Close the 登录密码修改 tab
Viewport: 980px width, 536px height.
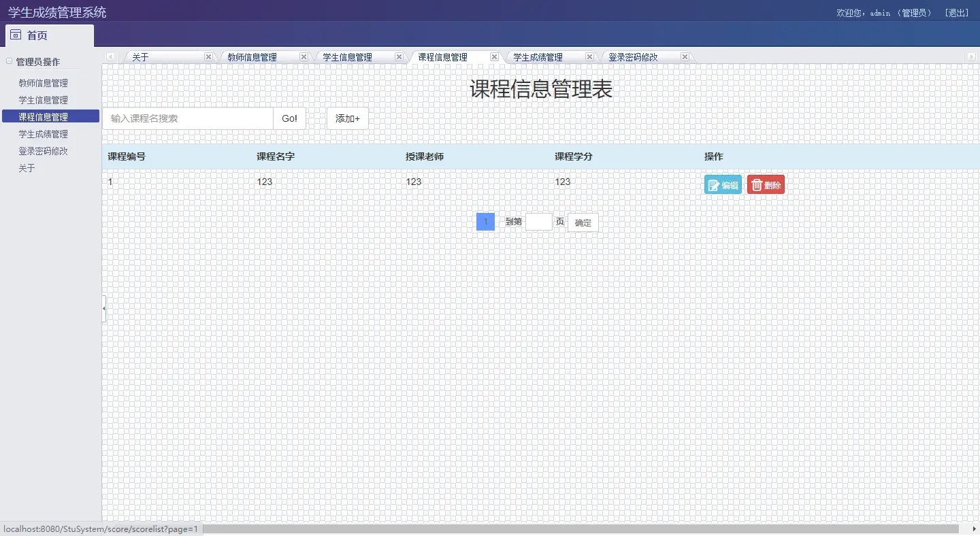coord(685,56)
